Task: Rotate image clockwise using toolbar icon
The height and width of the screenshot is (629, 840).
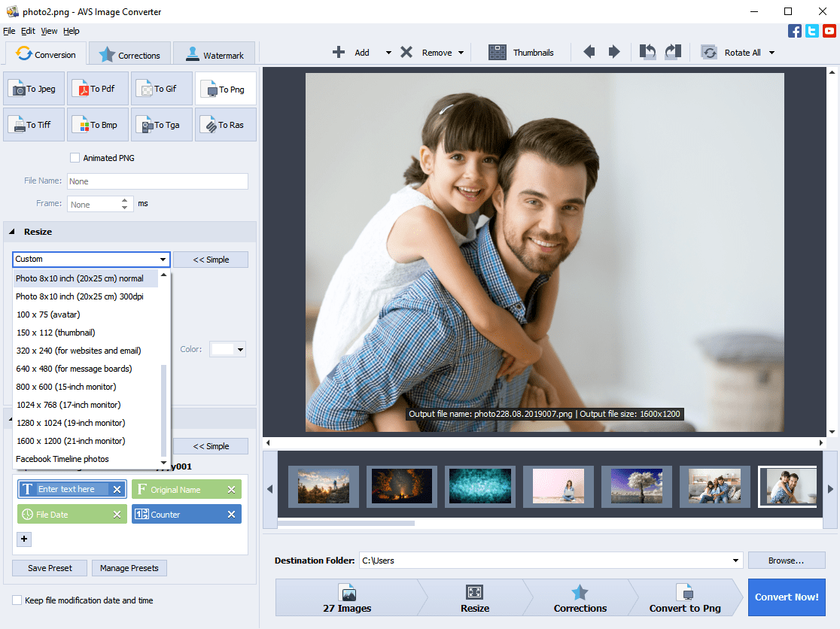Action: click(673, 52)
